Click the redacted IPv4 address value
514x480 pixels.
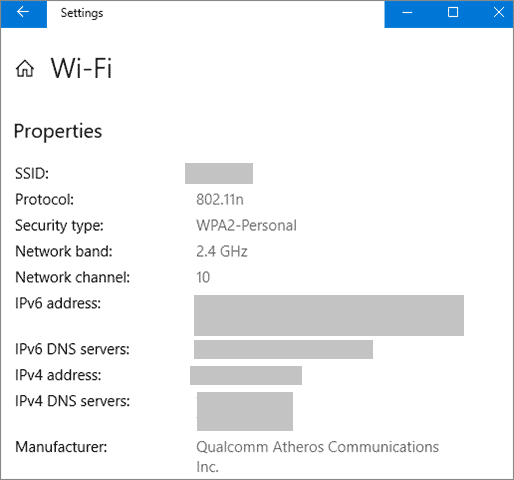click(x=246, y=375)
